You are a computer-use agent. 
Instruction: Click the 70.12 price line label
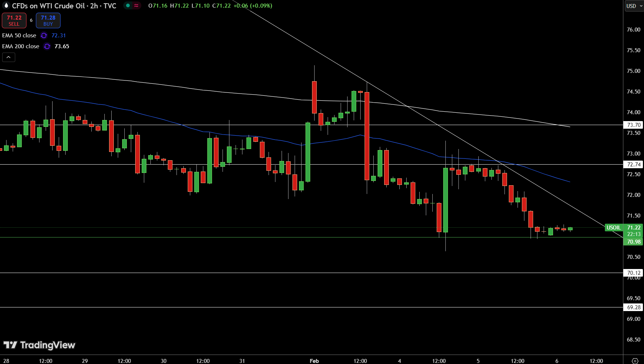(633, 273)
